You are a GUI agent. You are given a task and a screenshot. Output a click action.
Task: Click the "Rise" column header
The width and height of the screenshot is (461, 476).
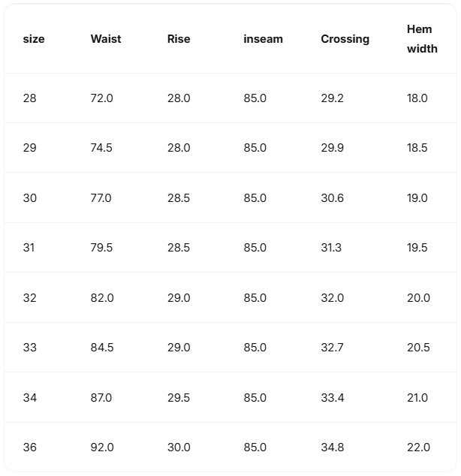pos(179,39)
